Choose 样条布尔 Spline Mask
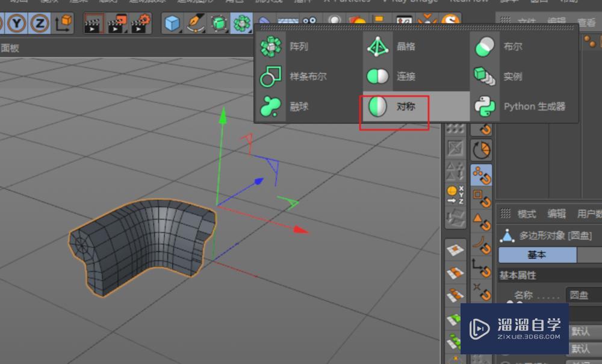 (309, 76)
